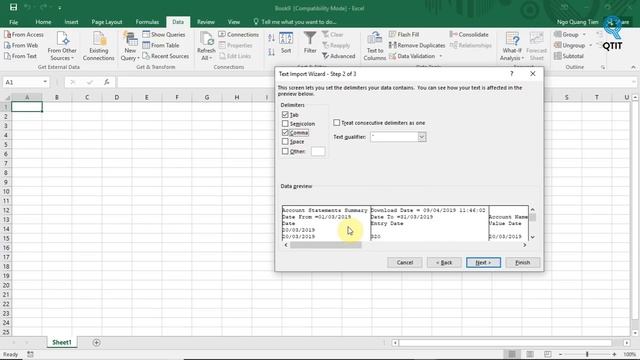This screenshot has height=360, width=640.
Task: Click the Undo icon in title bar
Action: pyautogui.click(x=28, y=7)
